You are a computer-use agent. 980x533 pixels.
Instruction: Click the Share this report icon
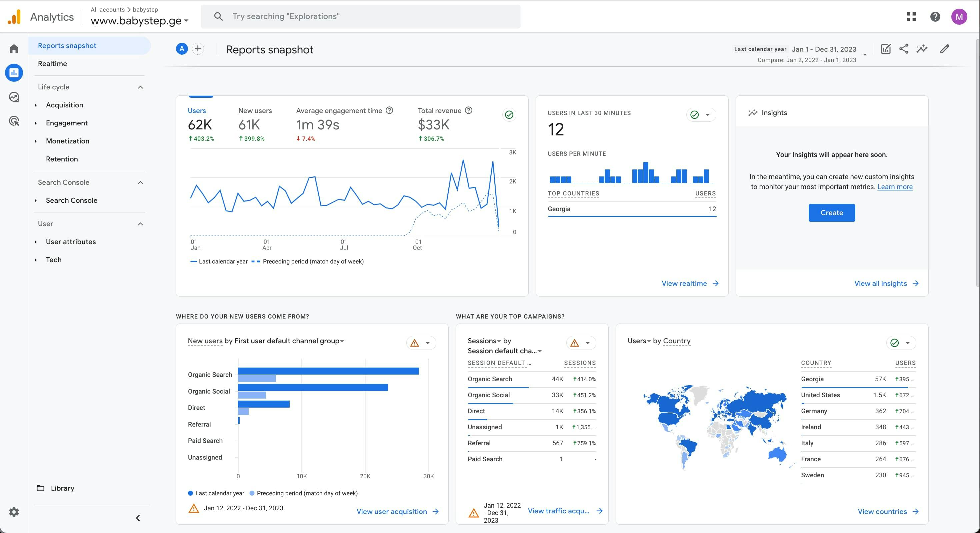[904, 49]
